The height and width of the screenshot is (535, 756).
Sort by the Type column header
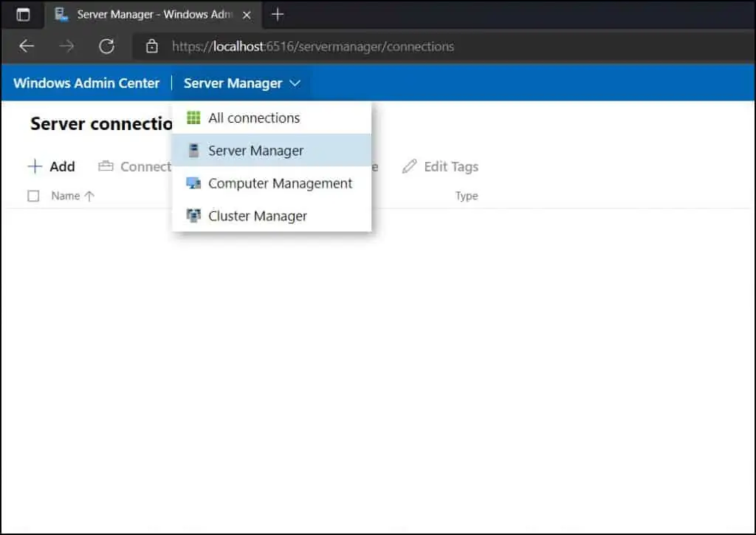[x=467, y=196]
